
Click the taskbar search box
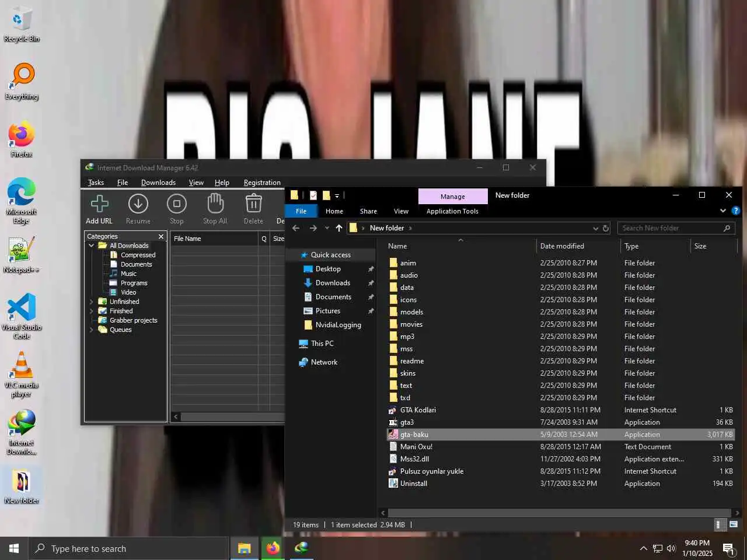[x=128, y=548]
